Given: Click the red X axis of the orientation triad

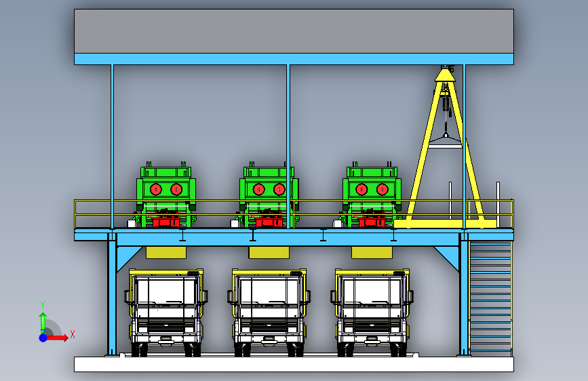Looking at the screenshot, I should click(x=57, y=338).
